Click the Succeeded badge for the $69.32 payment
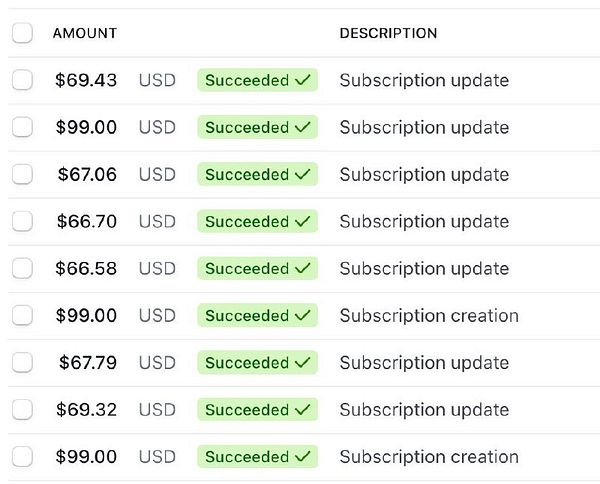Screen dimensions: 600x484 pos(257,410)
